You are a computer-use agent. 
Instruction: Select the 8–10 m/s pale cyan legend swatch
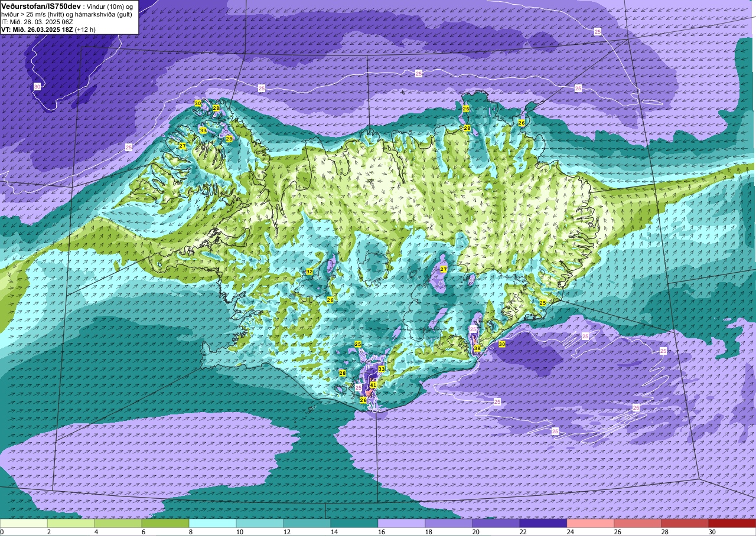[213, 523]
